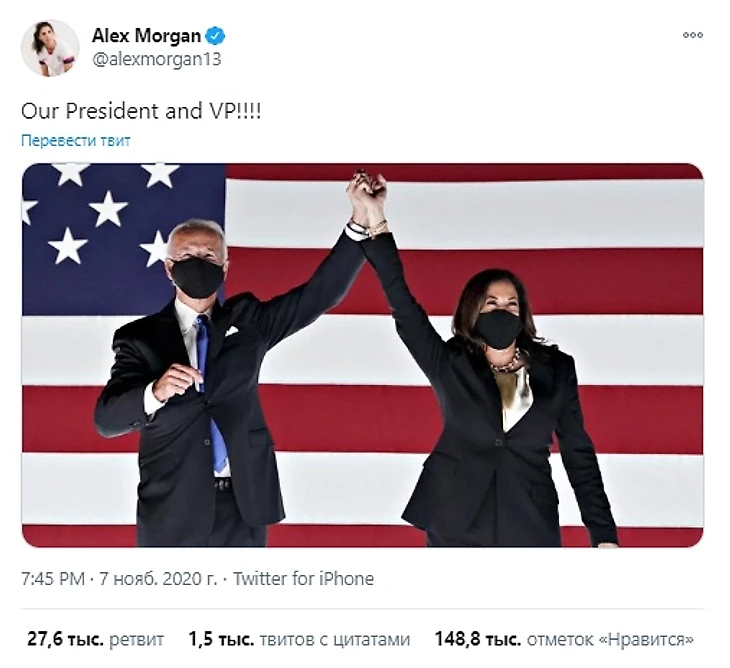Click the "7 нояб. 2020 г." date
Viewport: 730px width, 668px height.
[158, 579]
